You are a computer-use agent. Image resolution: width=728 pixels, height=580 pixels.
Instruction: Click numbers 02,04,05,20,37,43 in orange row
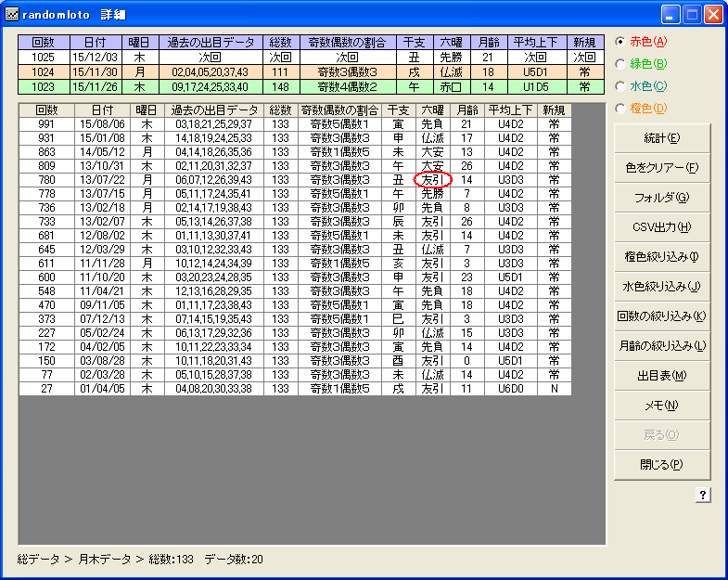point(211,72)
